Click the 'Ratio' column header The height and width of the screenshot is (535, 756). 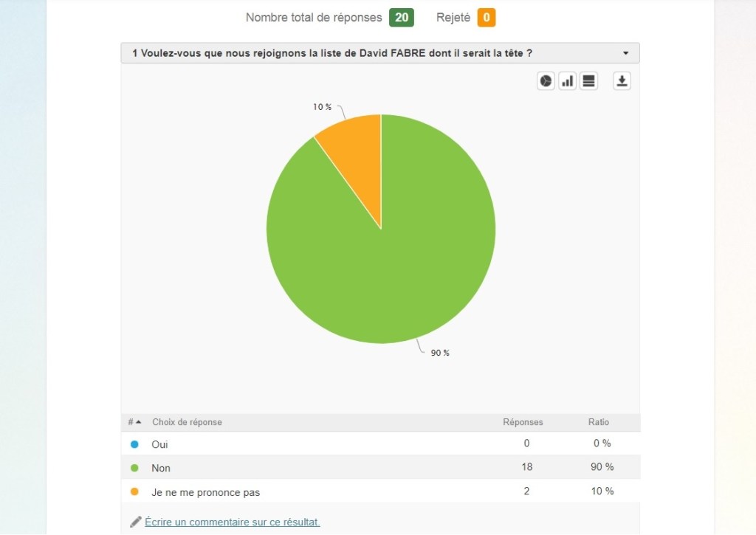click(599, 422)
